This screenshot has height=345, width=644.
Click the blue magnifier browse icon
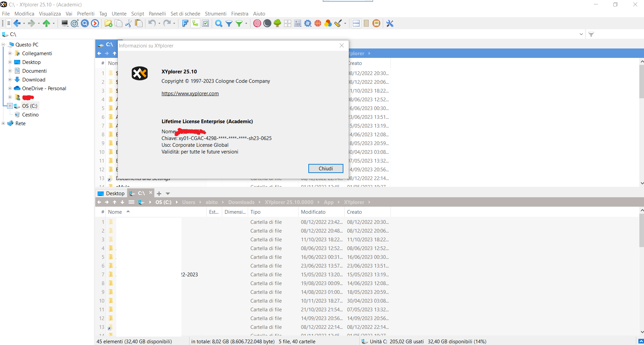point(85,23)
